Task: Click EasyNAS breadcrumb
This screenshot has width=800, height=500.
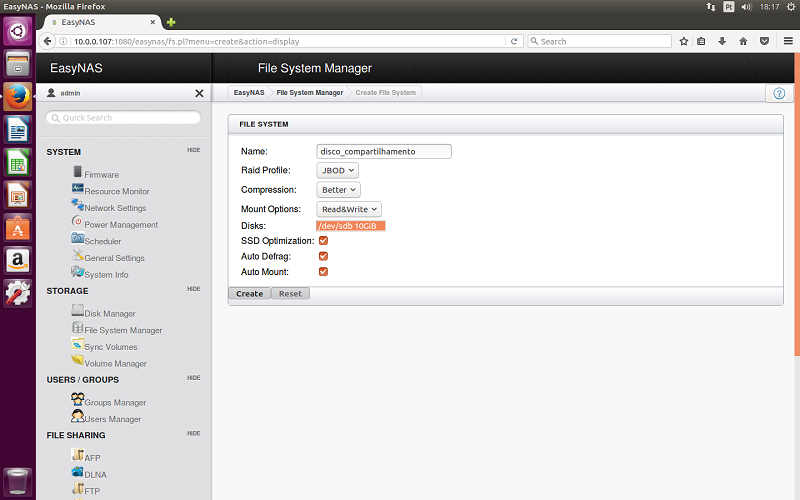Action: click(x=249, y=92)
